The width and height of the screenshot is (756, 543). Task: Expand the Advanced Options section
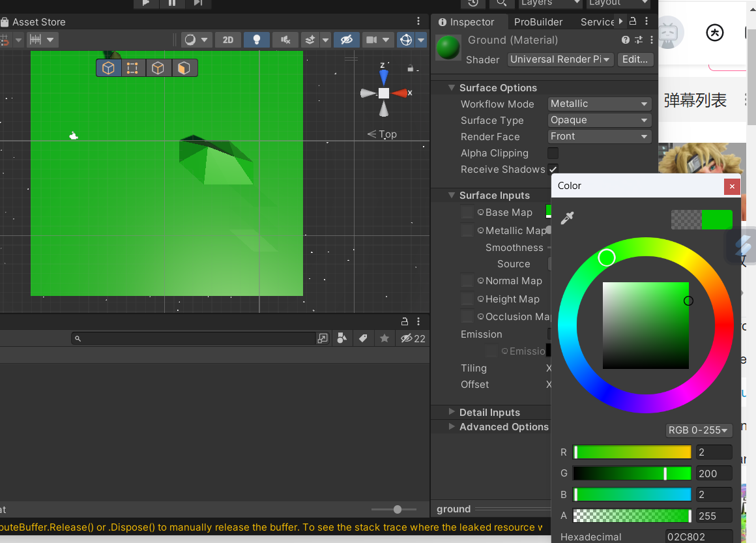click(x=451, y=426)
